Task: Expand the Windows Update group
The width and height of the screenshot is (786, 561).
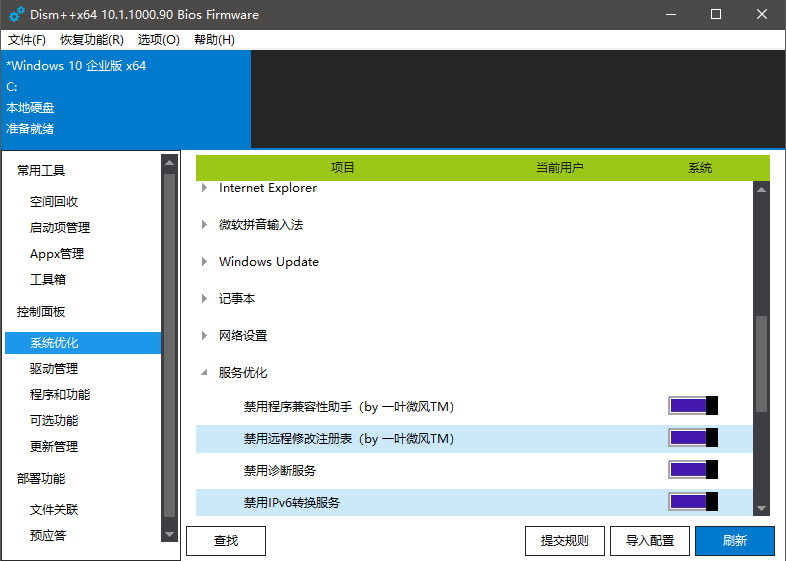Action: point(204,262)
